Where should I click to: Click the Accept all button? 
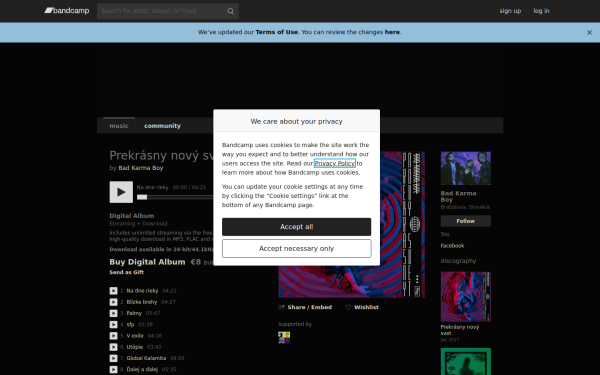point(297,227)
